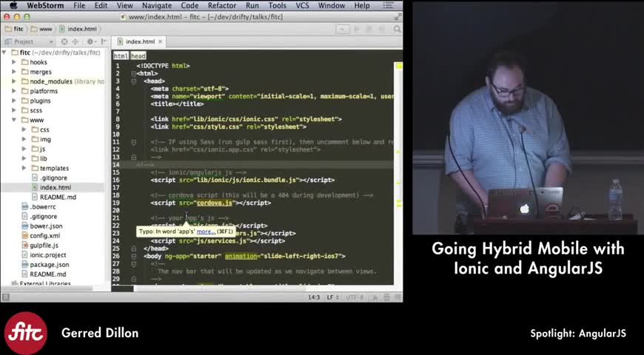Expand the node_modules folder
644x355 pixels.
[14, 81]
